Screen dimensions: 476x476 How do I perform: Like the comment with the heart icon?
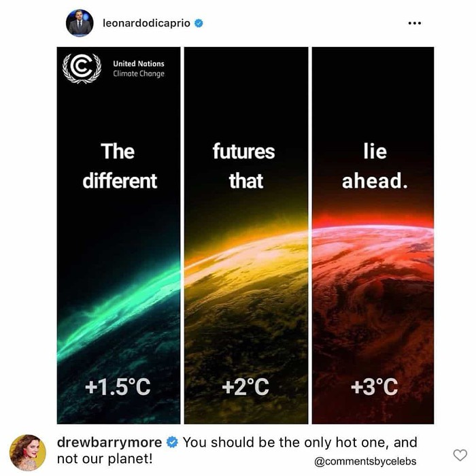460,455
